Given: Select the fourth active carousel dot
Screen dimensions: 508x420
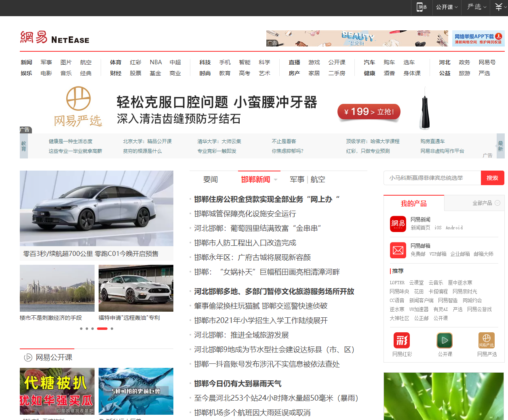Looking at the screenshot, I should (x=102, y=329).
